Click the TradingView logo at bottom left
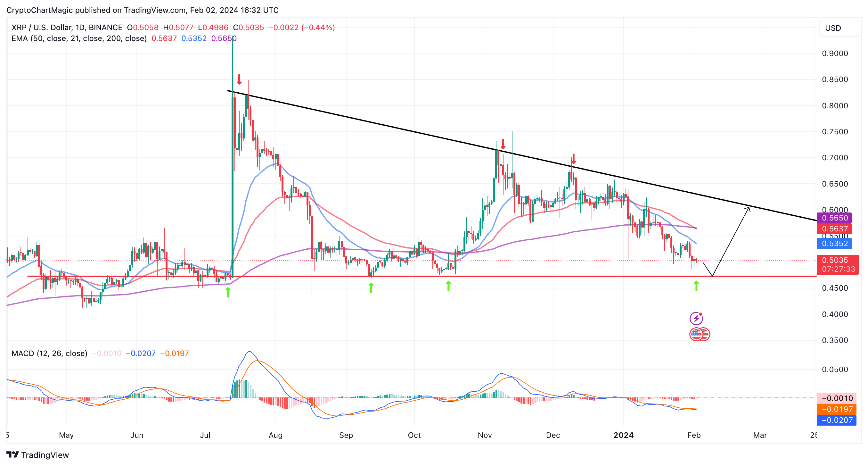This screenshot has height=466, width=868. (37, 455)
